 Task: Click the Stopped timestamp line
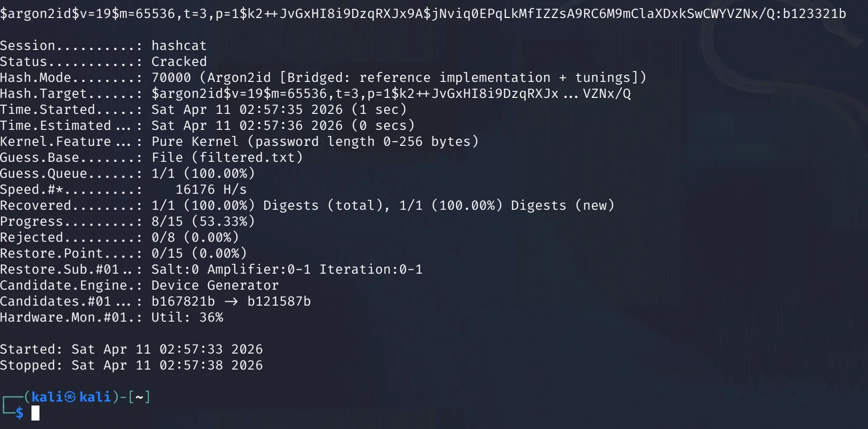click(x=131, y=365)
